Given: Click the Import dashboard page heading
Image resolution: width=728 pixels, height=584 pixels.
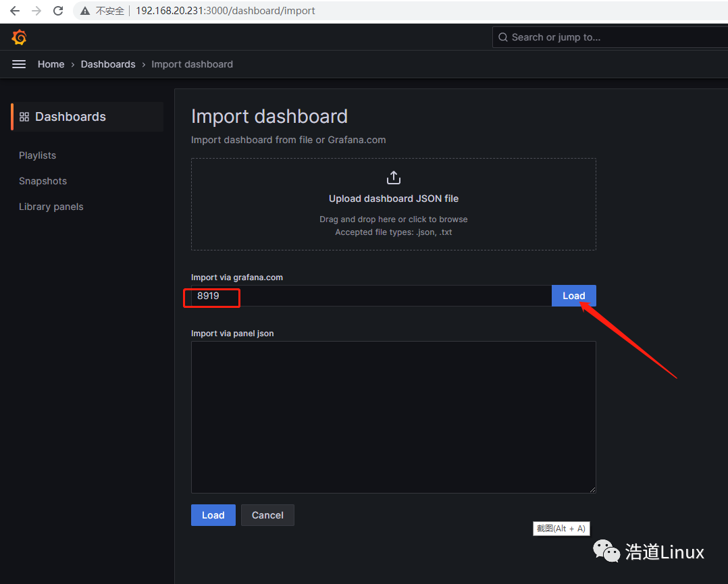Looking at the screenshot, I should coord(269,116).
